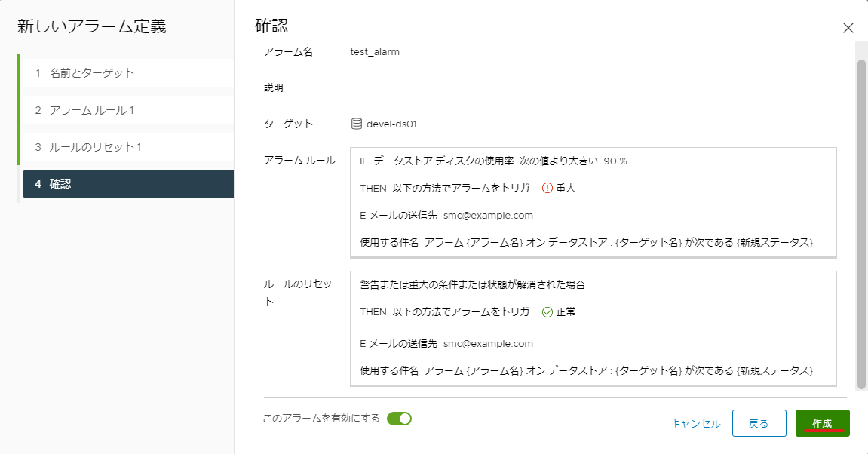Click the red critical severity icon
Image resolution: width=868 pixels, height=454 pixels.
(547, 189)
